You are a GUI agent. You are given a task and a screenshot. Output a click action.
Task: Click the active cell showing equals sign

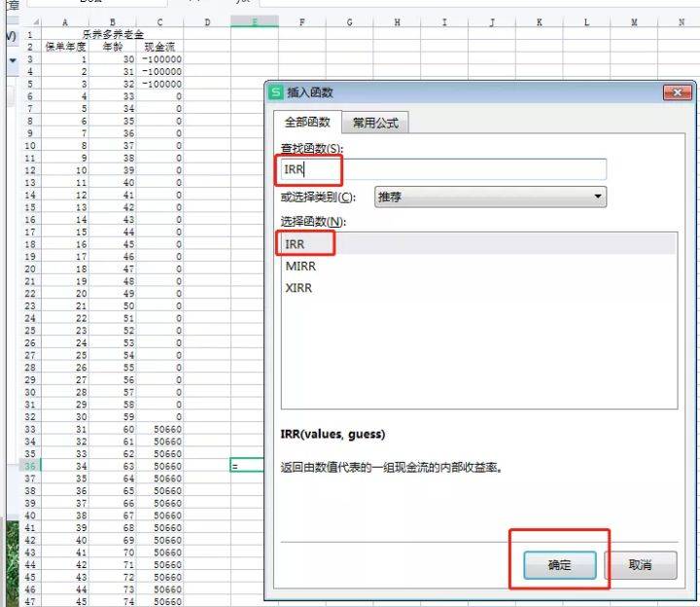(x=247, y=466)
